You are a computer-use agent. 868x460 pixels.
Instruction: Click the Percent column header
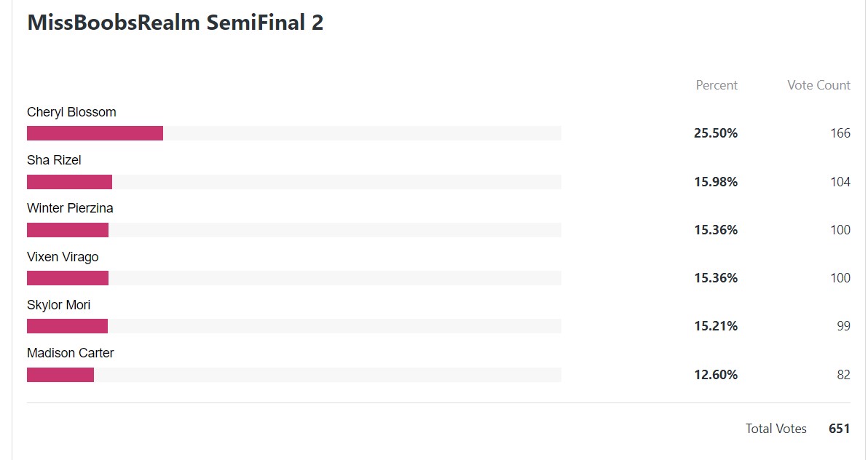point(717,85)
